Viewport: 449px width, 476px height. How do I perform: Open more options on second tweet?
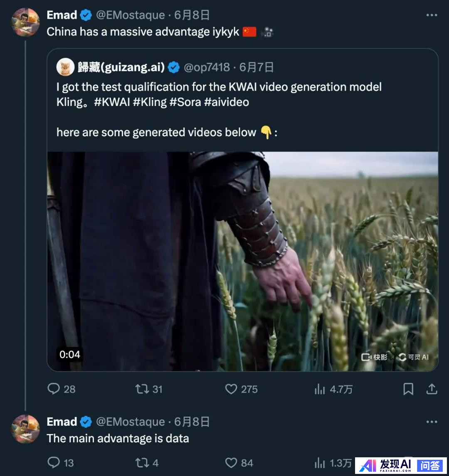[x=432, y=422]
